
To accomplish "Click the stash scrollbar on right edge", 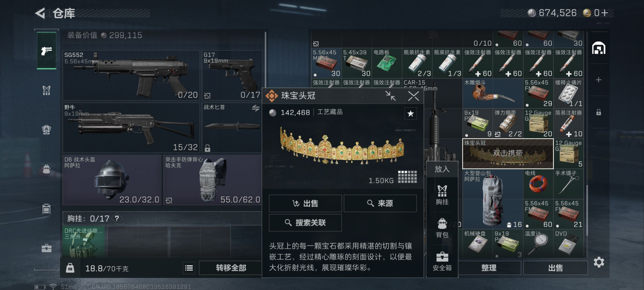I will 587,210.
